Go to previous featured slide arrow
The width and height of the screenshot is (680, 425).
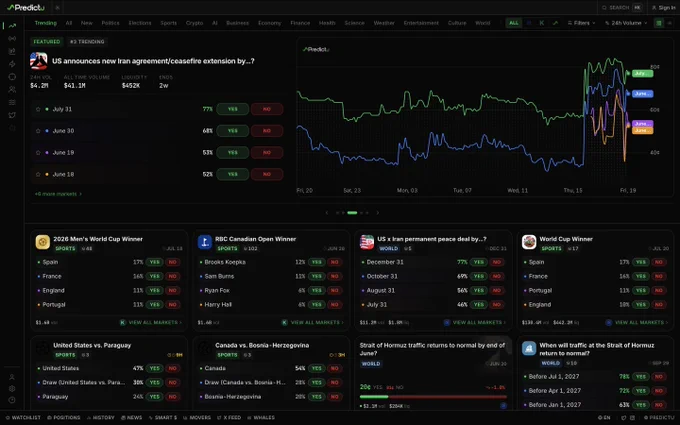point(327,213)
